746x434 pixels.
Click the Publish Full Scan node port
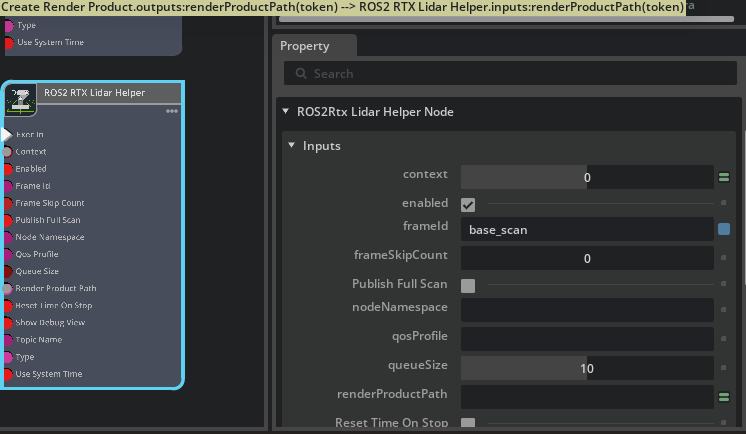(8, 220)
